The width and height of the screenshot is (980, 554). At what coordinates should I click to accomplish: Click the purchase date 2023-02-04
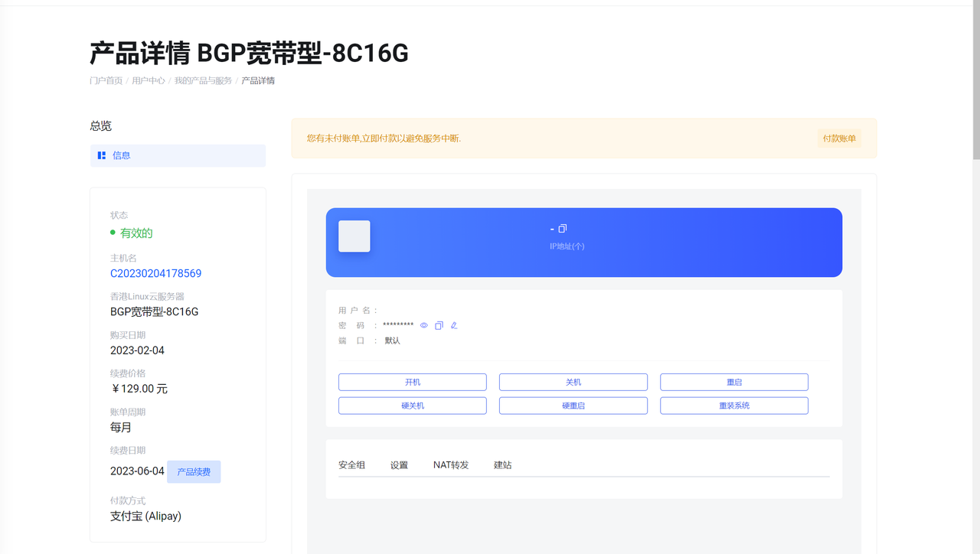point(137,350)
